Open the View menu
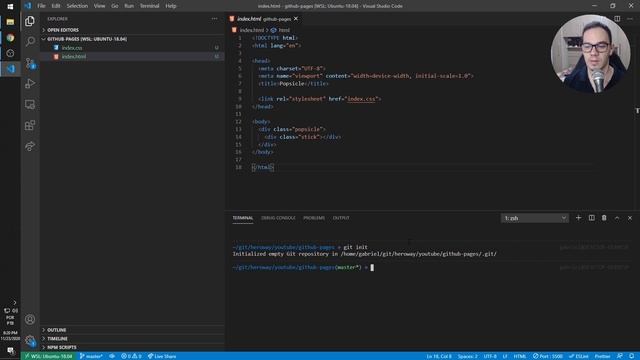This screenshot has width=640, height=360. coord(100,6)
